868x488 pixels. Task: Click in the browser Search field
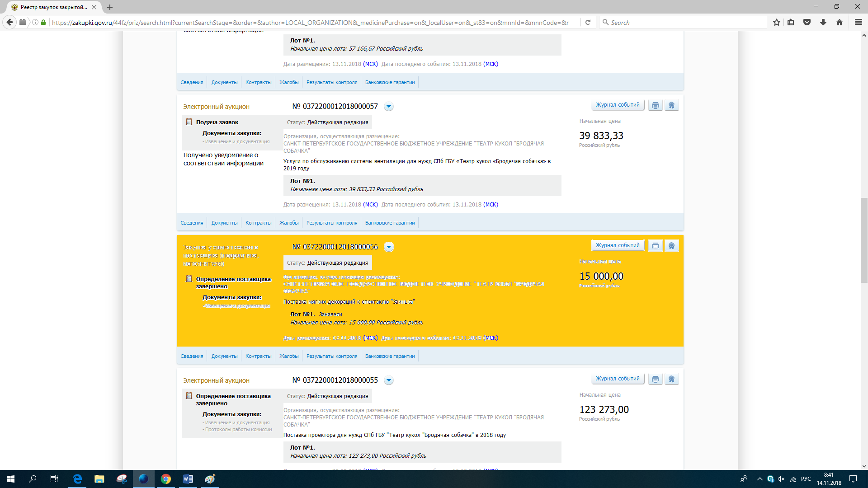click(x=683, y=22)
